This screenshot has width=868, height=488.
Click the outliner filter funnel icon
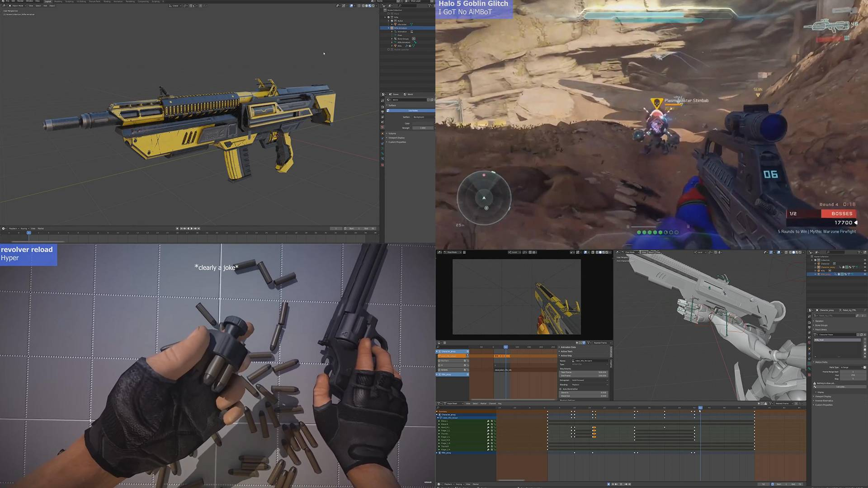(x=429, y=6)
